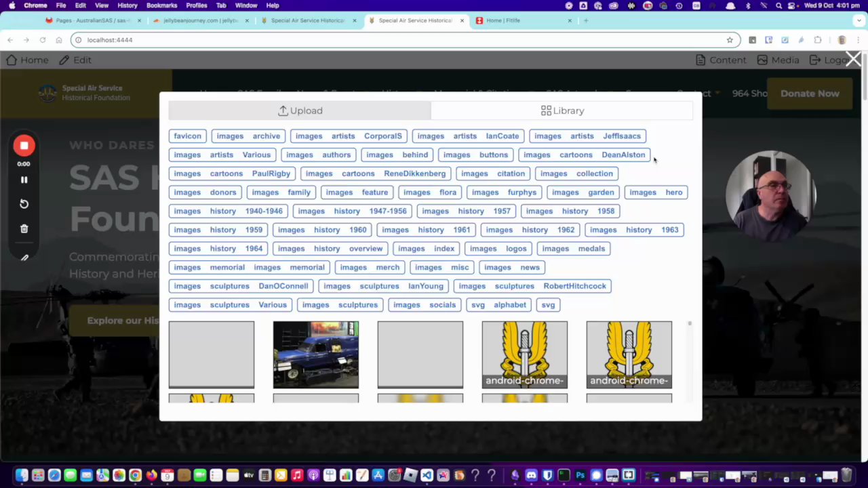868x488 pixels.
Task: Select the blue vintage car thumbnail
Action: click(x=316, y=355)
